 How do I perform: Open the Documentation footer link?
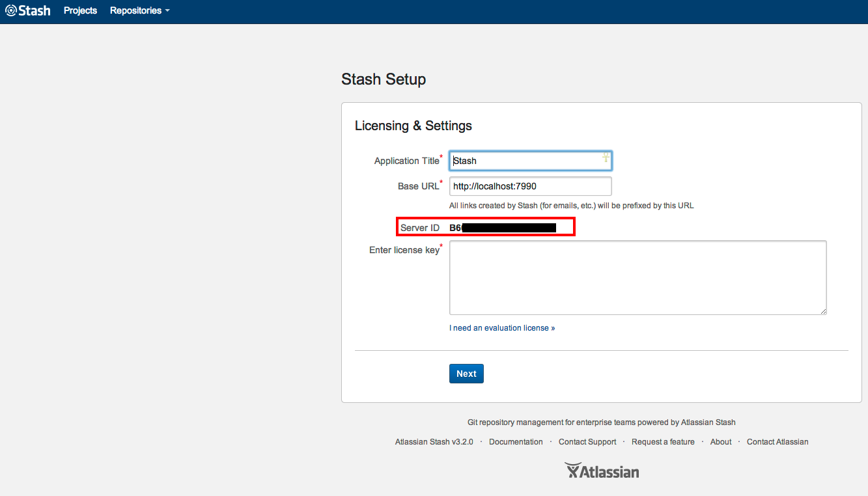click(516, 442)
